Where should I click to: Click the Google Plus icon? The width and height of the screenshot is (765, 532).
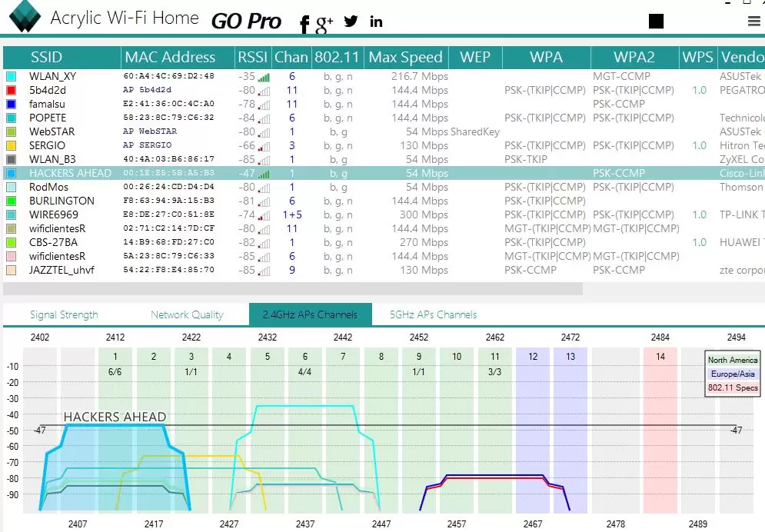click(x=324, y=24)
